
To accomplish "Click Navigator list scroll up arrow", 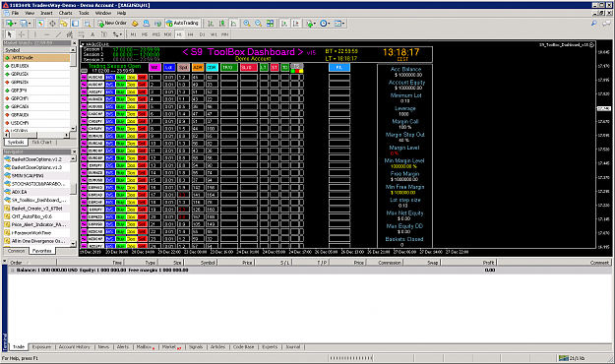I will pos(73,158).
